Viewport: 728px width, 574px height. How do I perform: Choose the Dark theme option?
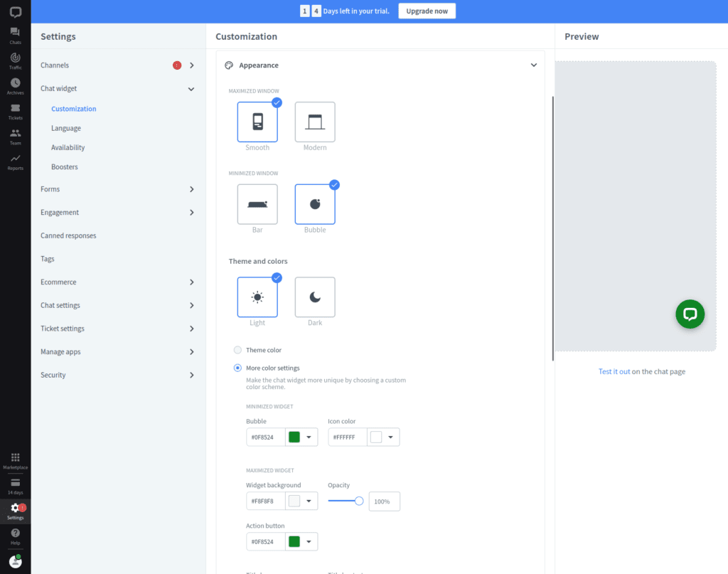(315, 297)
